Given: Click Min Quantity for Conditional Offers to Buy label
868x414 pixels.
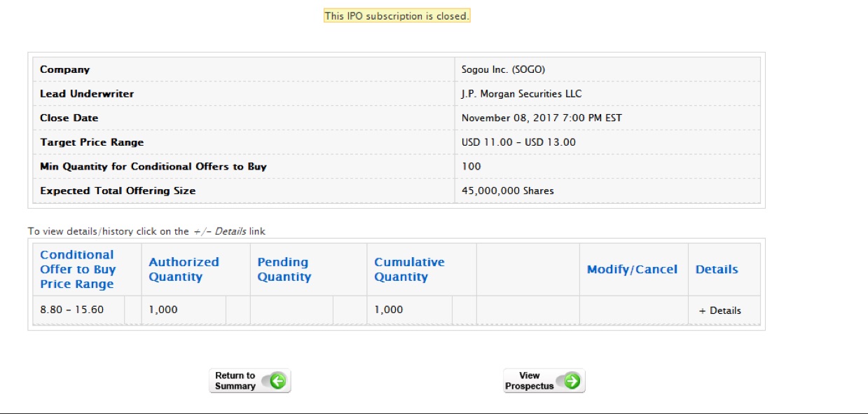Looking at the screenshot, I should [153, 167].
